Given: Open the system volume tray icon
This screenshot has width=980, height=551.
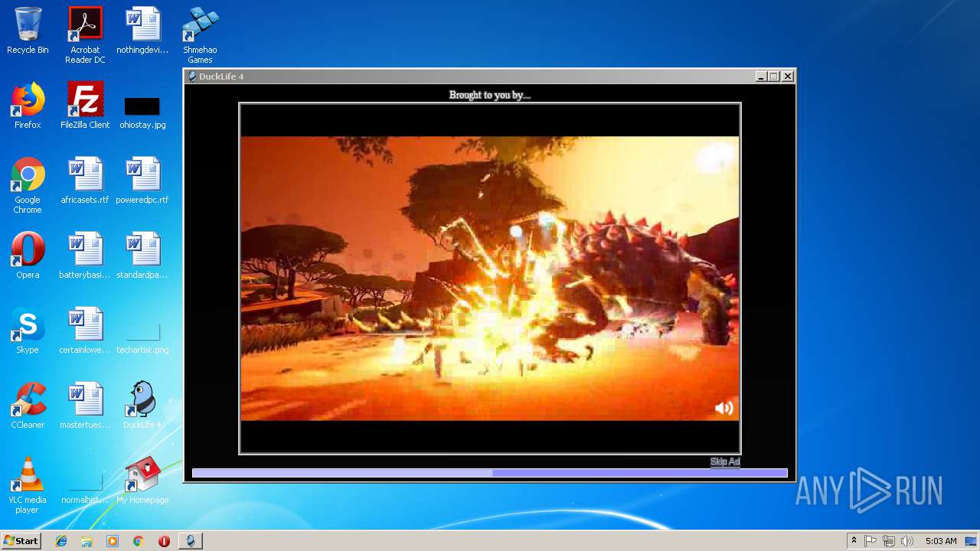Looking at the screenshot, I should click(x=907, y=541).
